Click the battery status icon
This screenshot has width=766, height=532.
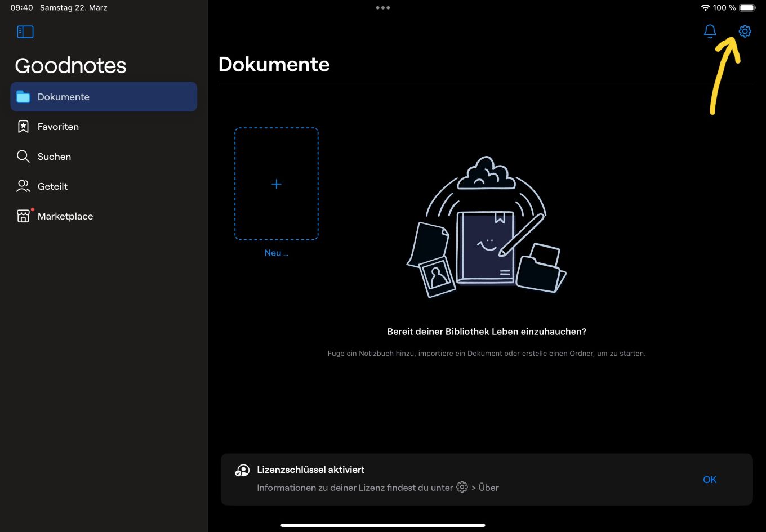pyautogui.click(x=747, y=8)
